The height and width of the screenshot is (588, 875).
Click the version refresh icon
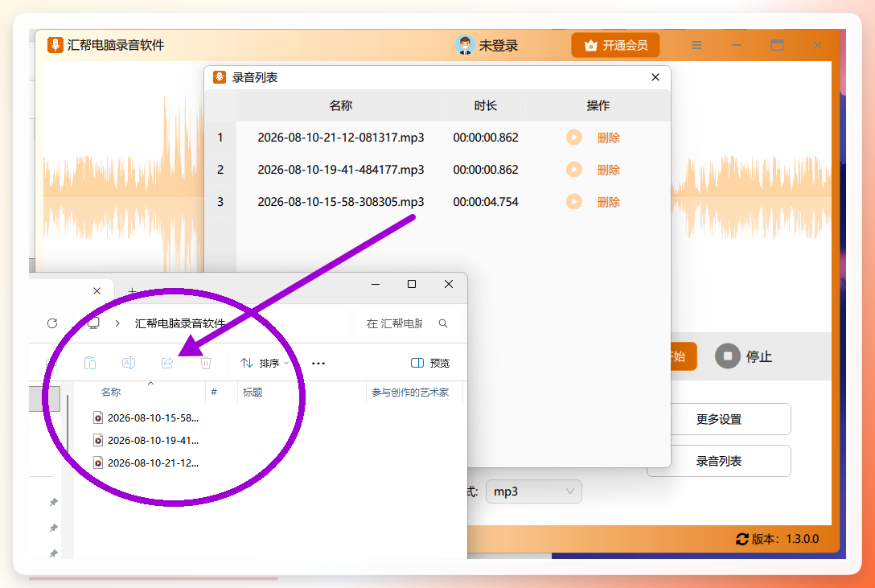742,539
